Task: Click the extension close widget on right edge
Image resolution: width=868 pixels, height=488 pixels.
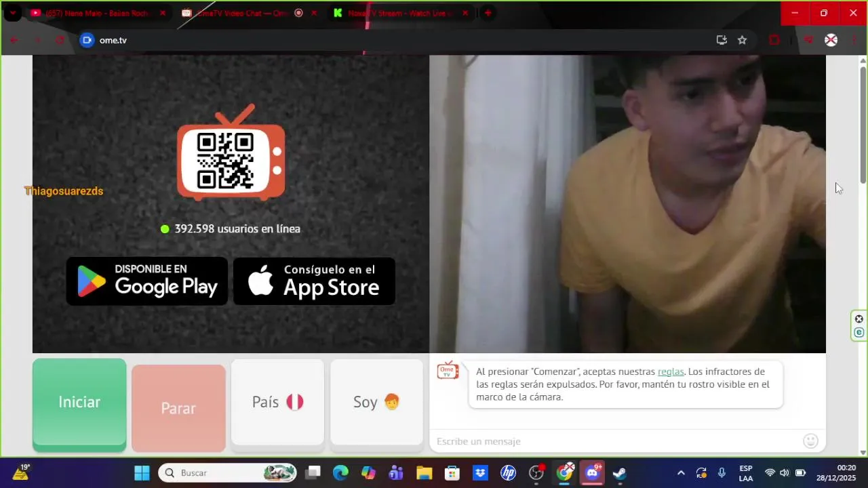Action: tap(859, 319)
